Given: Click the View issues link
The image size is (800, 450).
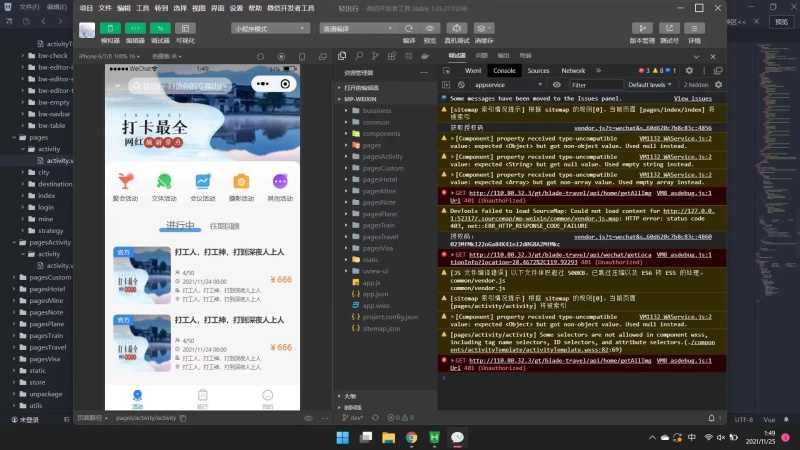Looking at the screenshot, I should [x=693, y=99].
